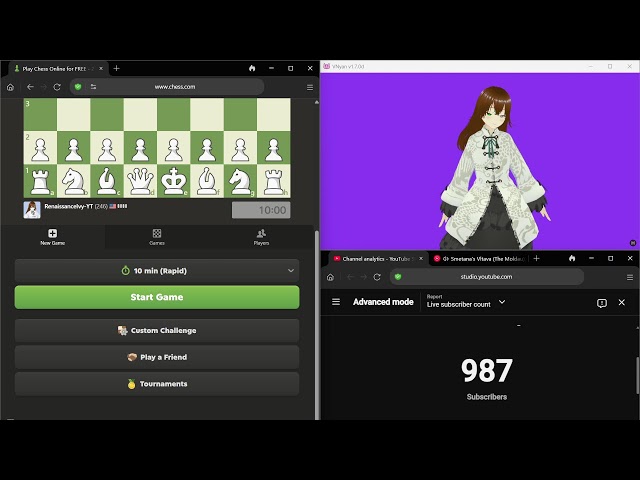Image resolution: width=640 pixels, height=480 pixels.
Task: Open the browser menu in YouTube Studio window
Action: (x=630, y=278)
